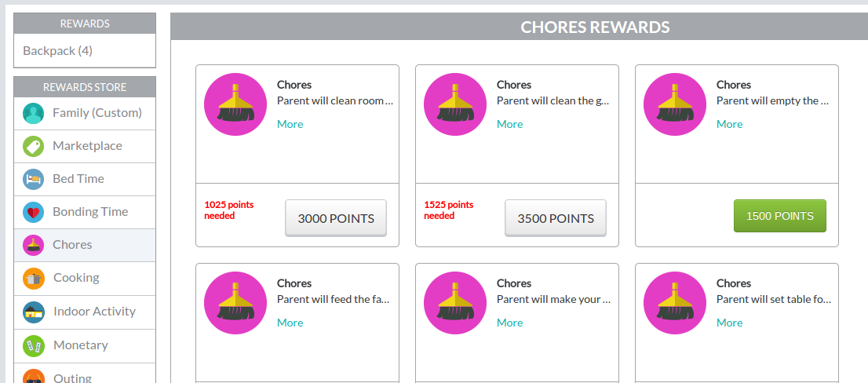Show More for feed the family reward
Screen dimensions: 868x383
[x=290, y=323]
